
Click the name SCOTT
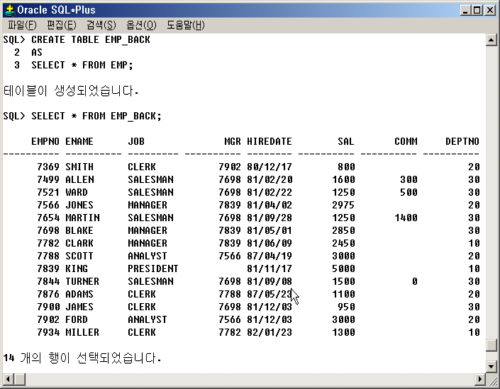79,256
